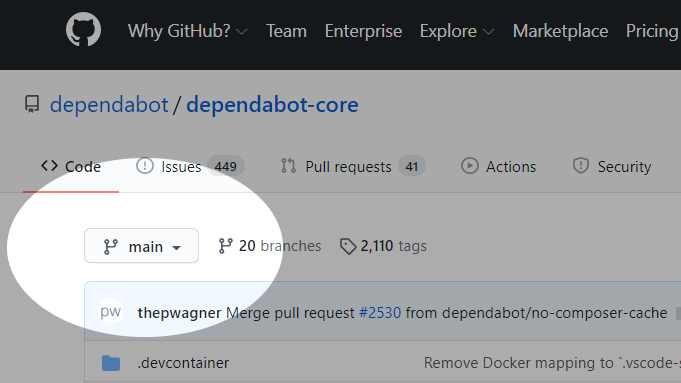The width and height of the screenshot is (681, 383).
Task: Click the .devcontainer folder icon
Action: point(111,363)
